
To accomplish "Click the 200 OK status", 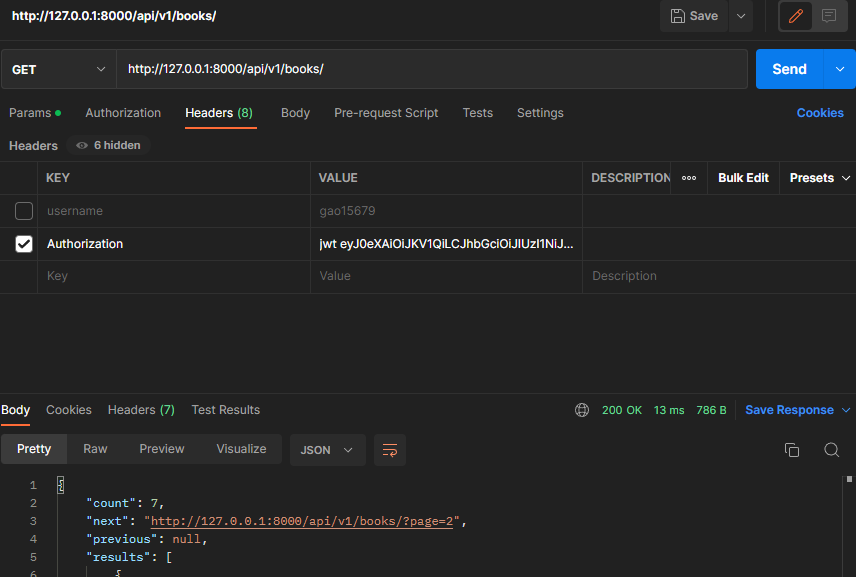I will (622, 410).
